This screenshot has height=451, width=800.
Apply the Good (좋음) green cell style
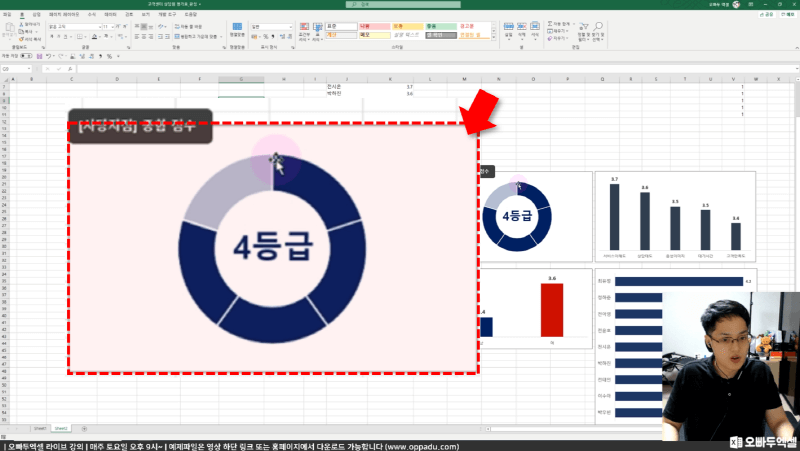pyautogui.click(x=441, y=26)
